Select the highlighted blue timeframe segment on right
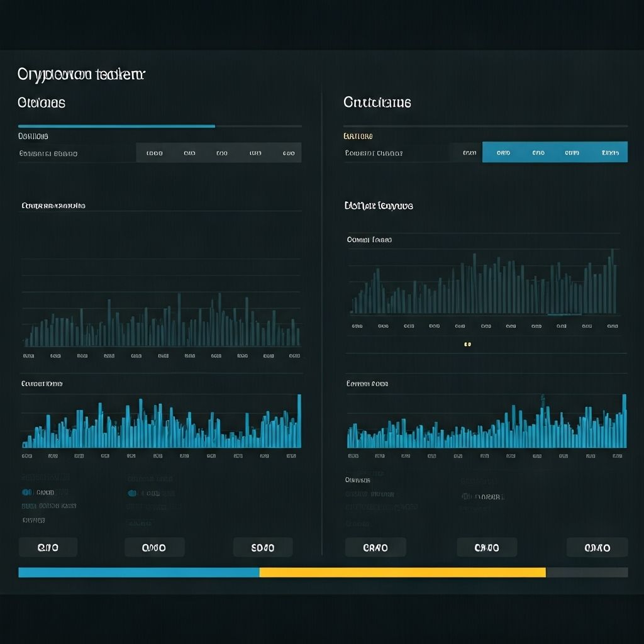This screenshot has width=644, height=644. point(503,152)
